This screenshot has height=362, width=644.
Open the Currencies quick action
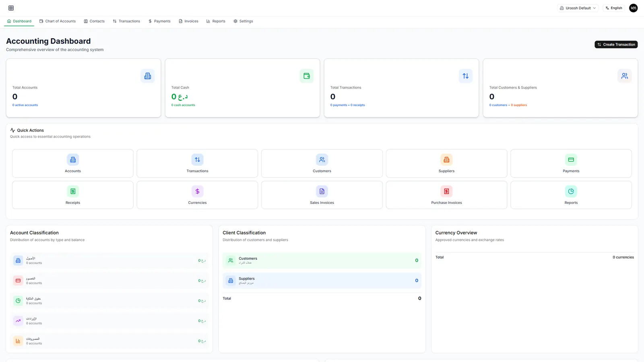pyautogui.click(x=197, y=195)
